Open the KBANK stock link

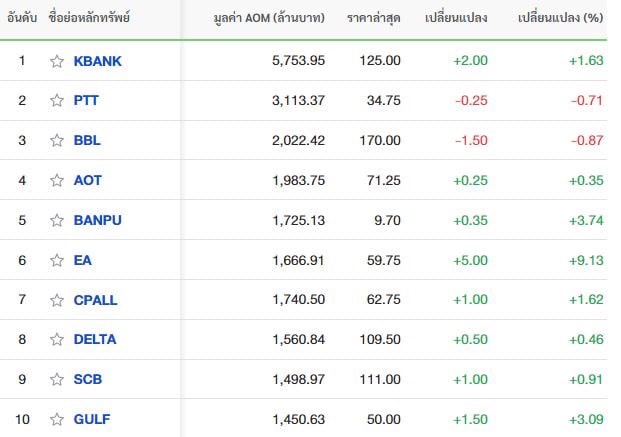(x=97, y=61)
